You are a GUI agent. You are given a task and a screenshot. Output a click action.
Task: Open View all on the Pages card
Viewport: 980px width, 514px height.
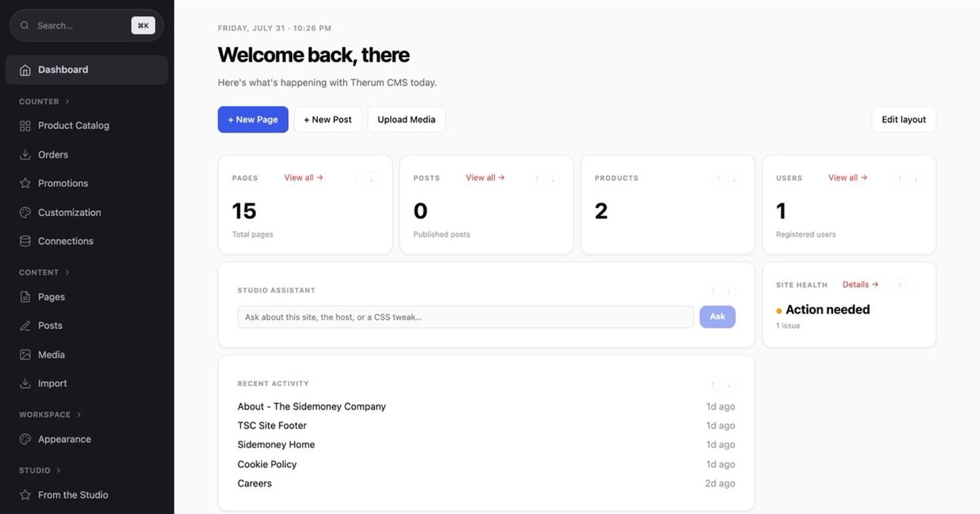click(304, 177)
